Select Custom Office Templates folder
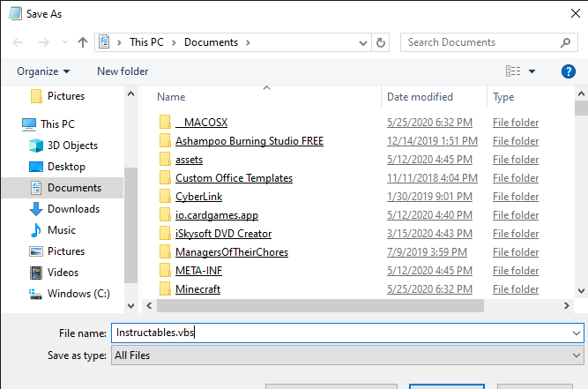The image size is (588, 389). click(x=234, y=178)
